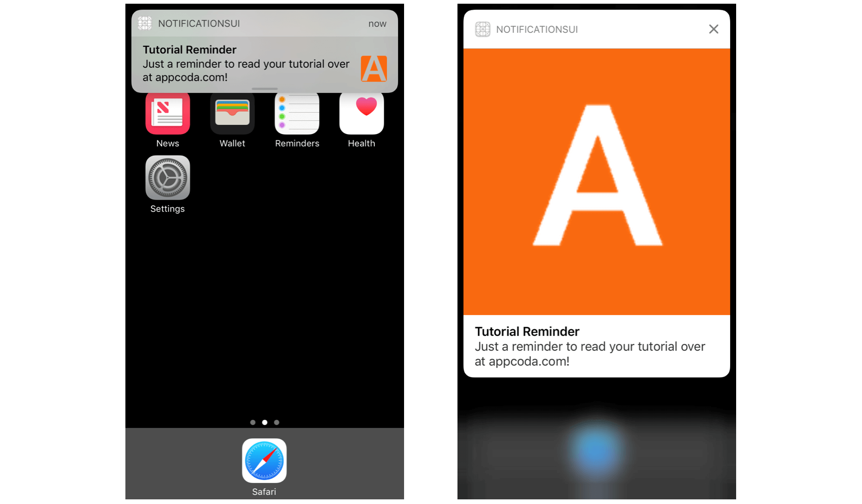The image size is (862, 504).
Task: Tap the grab handle below the notification
Action: pyautogui.click(x=264, y=88)
